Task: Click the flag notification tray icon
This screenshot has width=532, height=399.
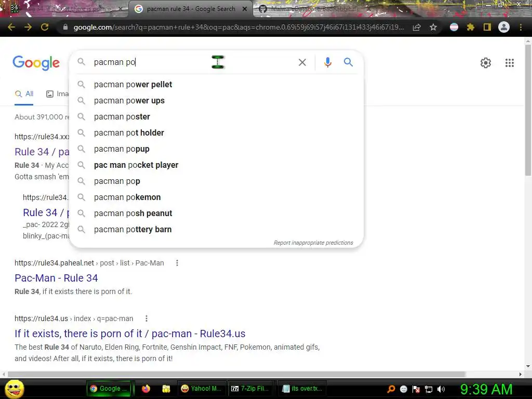Action: tap(416, 389)
